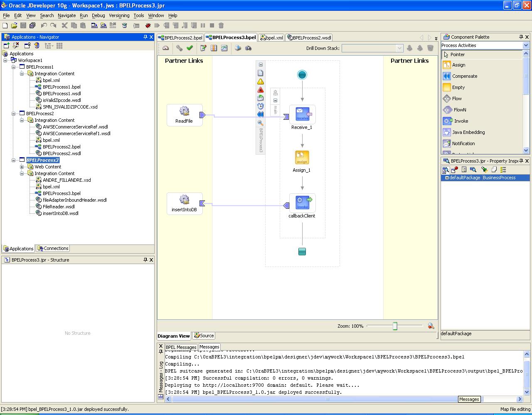Screen dimensions: 532x415
Task: Switch to the Source view tab
Action: point(204,336)
